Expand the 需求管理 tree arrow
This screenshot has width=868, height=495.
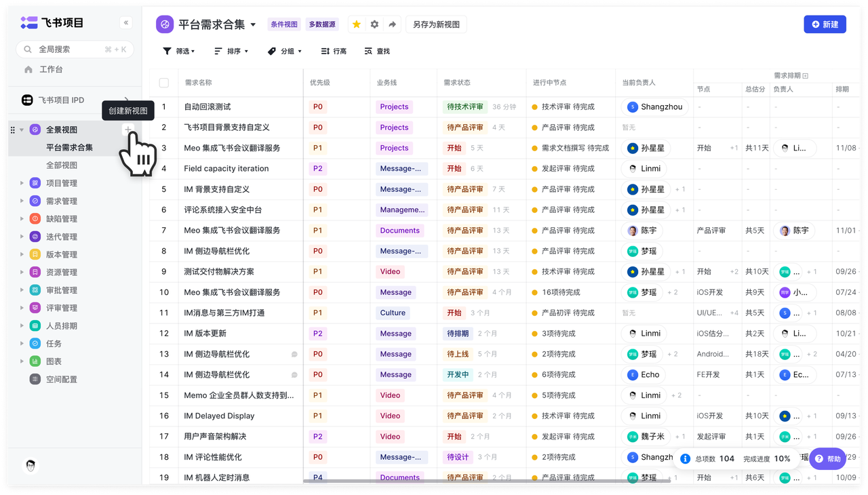(22, 201)
